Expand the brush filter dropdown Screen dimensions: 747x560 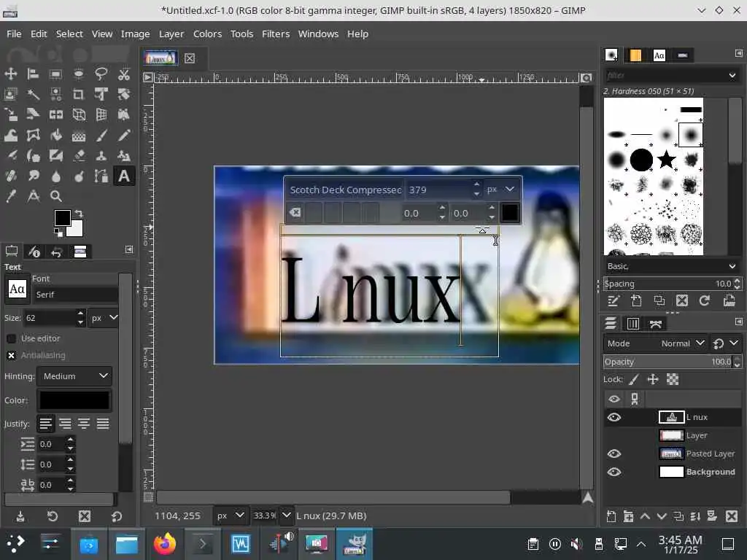[732, 75]
